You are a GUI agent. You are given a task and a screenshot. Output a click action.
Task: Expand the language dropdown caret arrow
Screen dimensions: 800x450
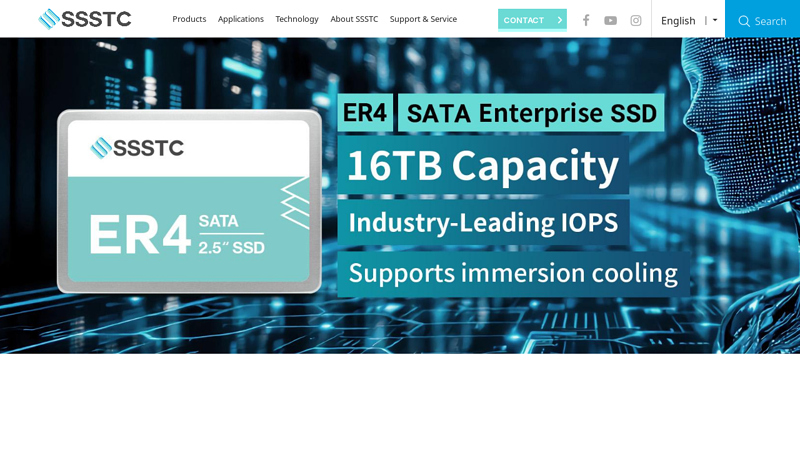click(715, 20)
